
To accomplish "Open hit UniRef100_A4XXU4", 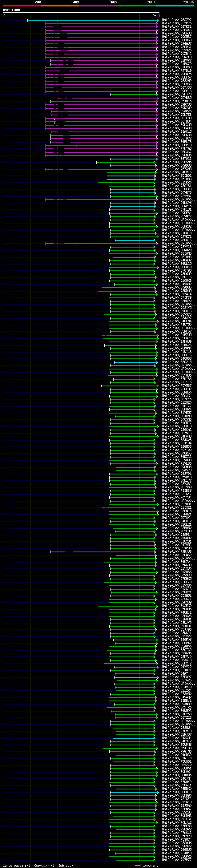I will (x=177, y=738).
